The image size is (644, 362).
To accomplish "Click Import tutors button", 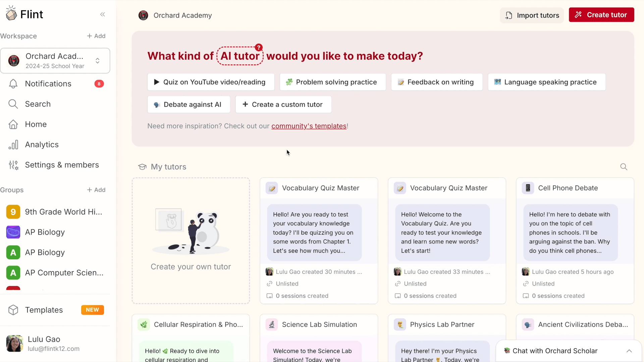I will (532, 15).
